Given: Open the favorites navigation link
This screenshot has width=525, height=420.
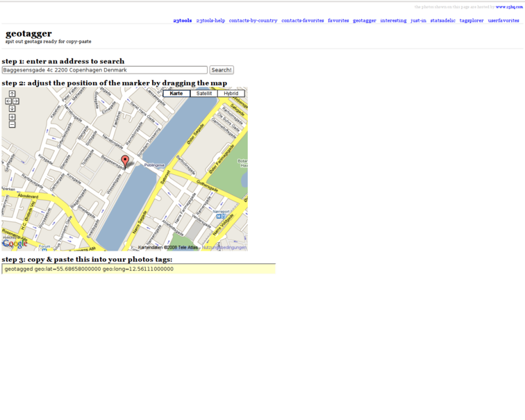Looking at the screenshot, I should 338,20.
